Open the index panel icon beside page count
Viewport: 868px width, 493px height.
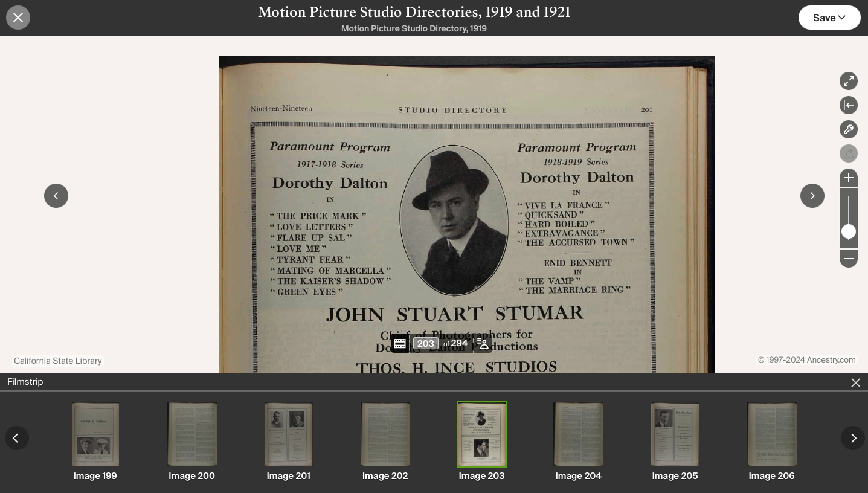click(x=483, y=343)
